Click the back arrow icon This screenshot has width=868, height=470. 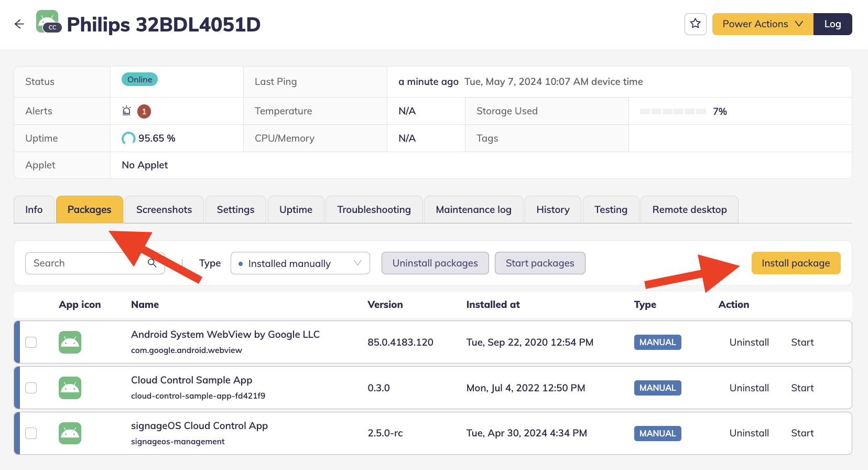(x=19, y=24)
